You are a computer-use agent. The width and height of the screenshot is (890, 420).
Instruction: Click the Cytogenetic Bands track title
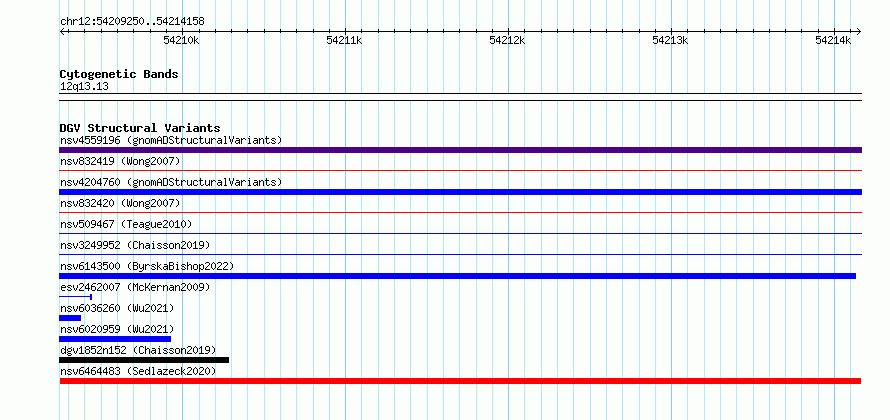tap(119, 74)
